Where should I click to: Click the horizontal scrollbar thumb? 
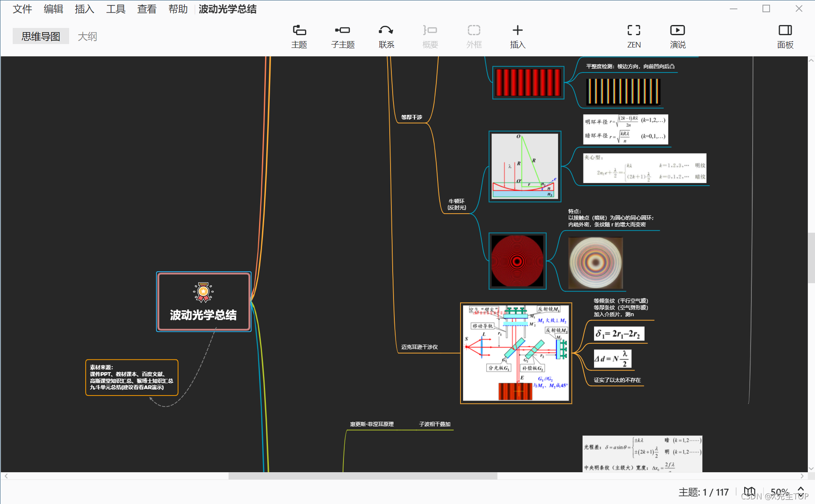363,476
